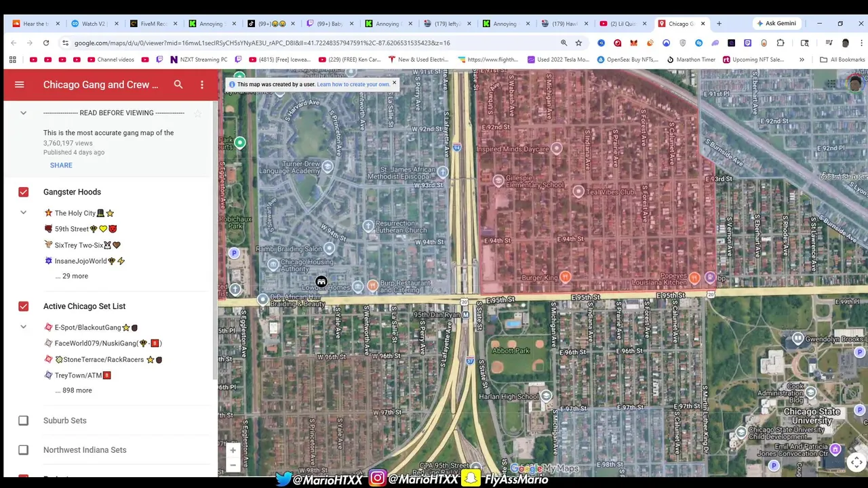The height and width of the screenshot is (488, 868).
Task: Open the map's three-dot options menu
Action: [201, 85]
